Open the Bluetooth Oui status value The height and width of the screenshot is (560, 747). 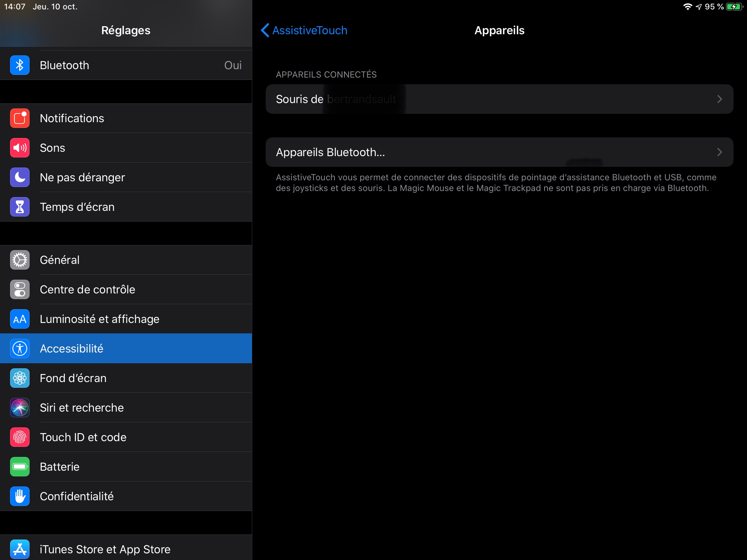tap(233, 65)
